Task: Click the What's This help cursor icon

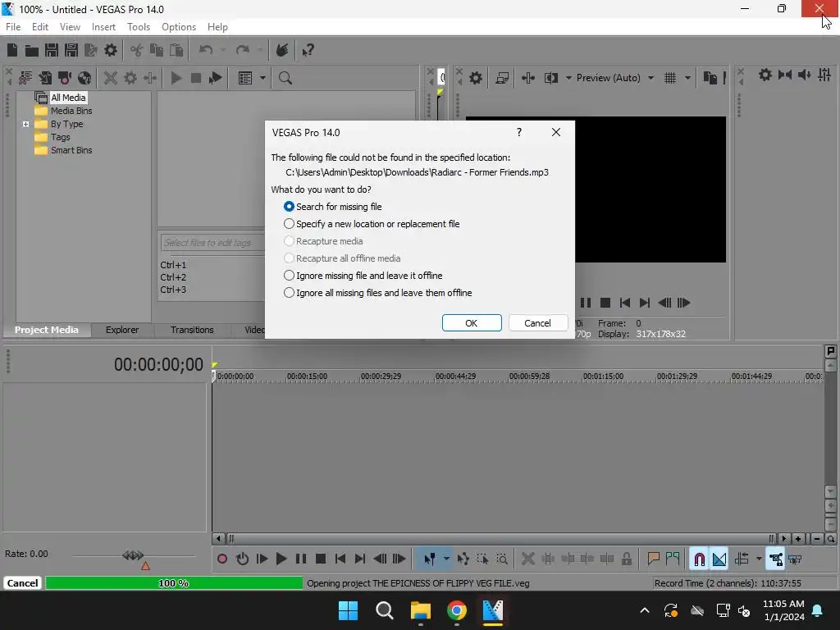Action: (308, 50)
